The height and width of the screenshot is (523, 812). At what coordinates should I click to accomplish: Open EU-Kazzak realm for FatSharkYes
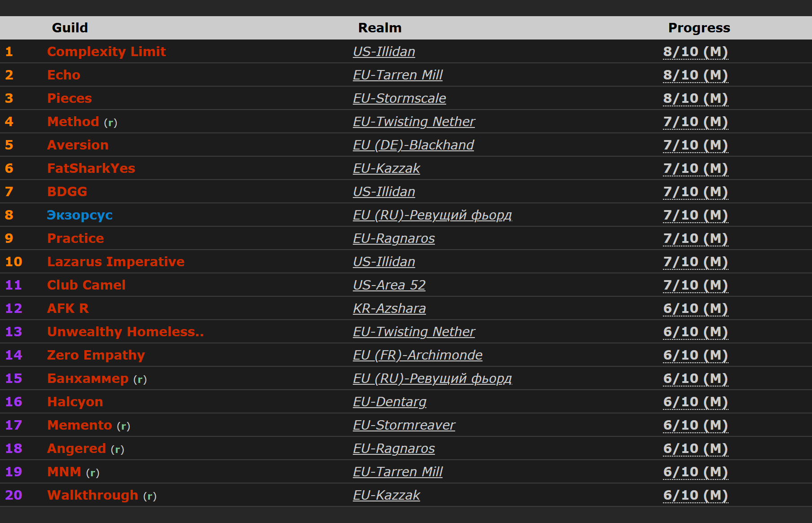click(x=386, y=168)
